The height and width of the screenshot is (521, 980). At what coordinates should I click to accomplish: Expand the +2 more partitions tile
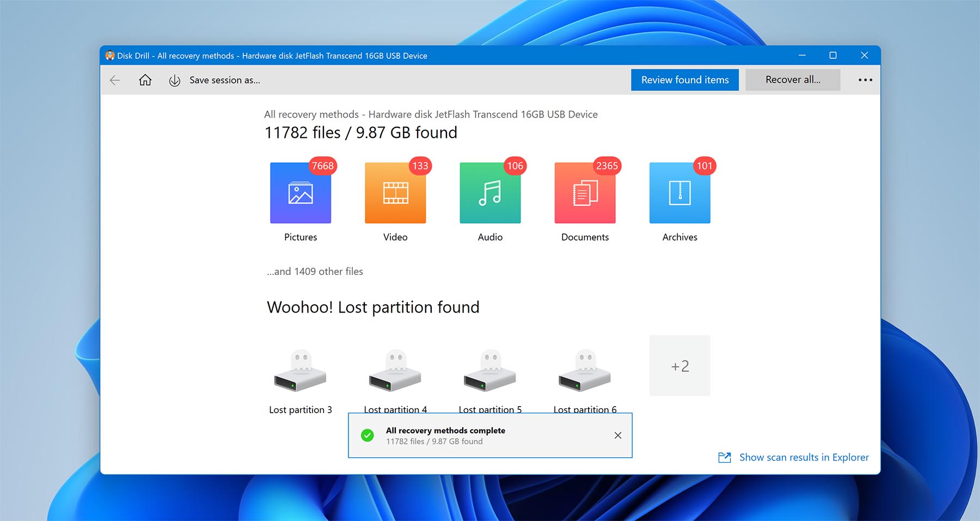(x=679, y=366)
